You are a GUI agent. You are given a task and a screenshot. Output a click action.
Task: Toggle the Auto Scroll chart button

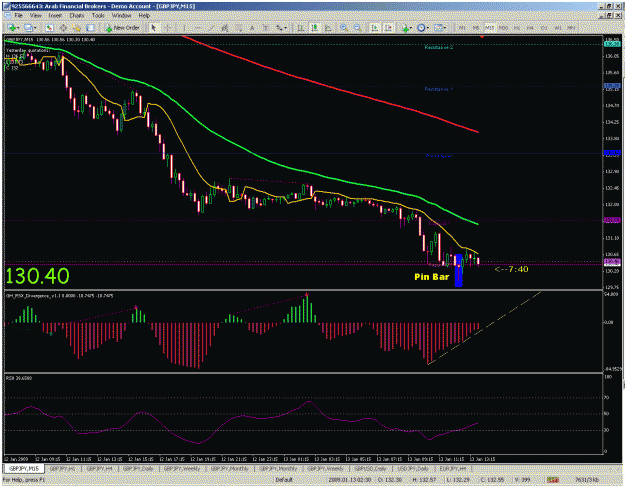coord(375,28)
